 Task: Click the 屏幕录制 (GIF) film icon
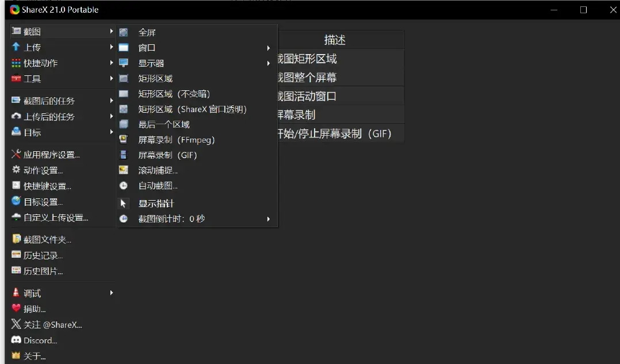coord(123,155)
